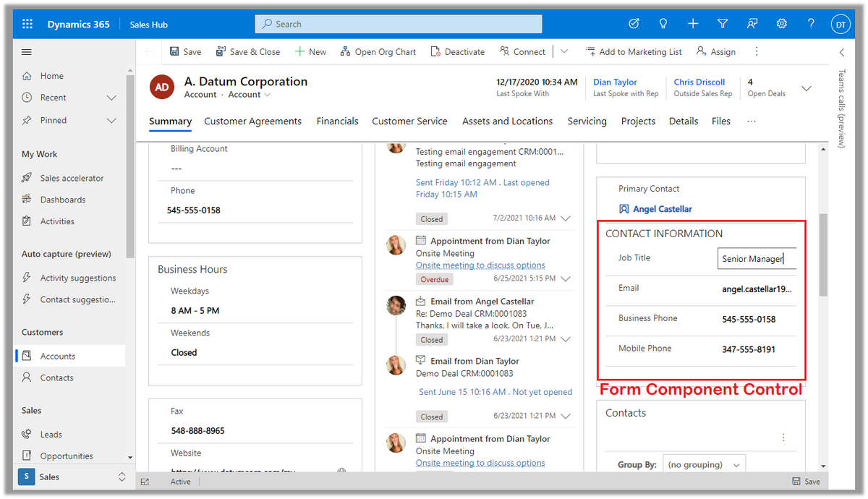Expand the Teams calls side panel chevron

pos(842,53)
